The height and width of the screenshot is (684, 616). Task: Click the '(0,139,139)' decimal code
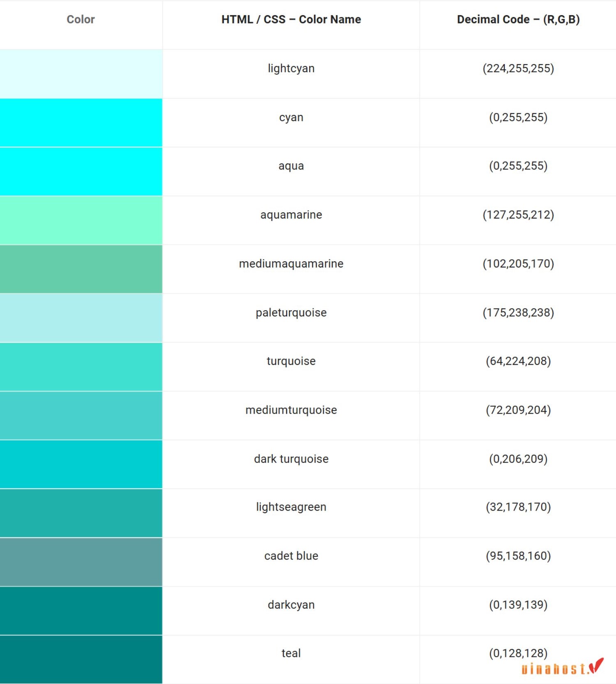click(x=518, y=605)
